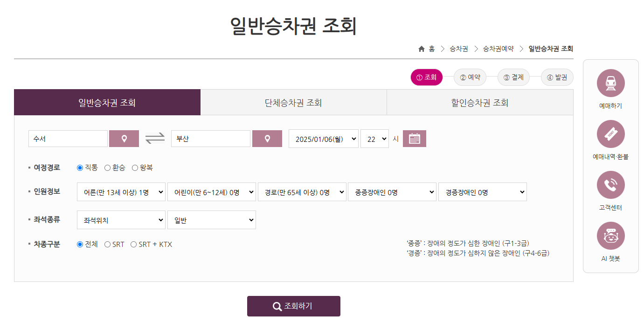Click the 예매하기 train icon in sidebar
Viewport: 644px width, 323px height.
point(610,83)
